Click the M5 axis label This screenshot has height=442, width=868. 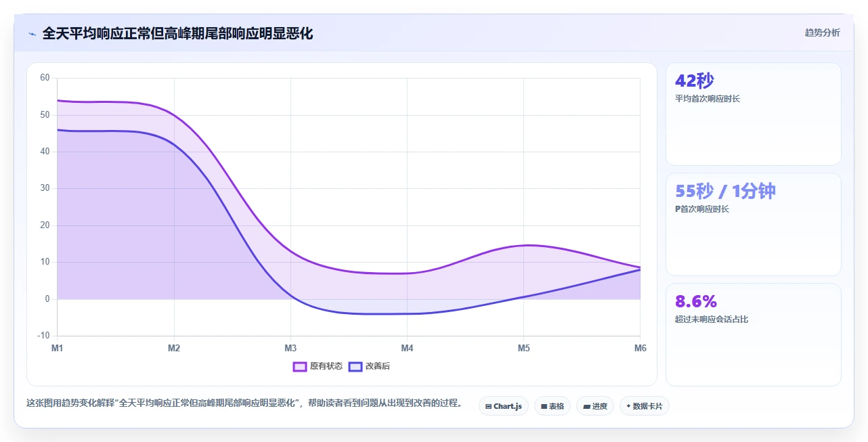pyautogui.click(x=523, y=348)
